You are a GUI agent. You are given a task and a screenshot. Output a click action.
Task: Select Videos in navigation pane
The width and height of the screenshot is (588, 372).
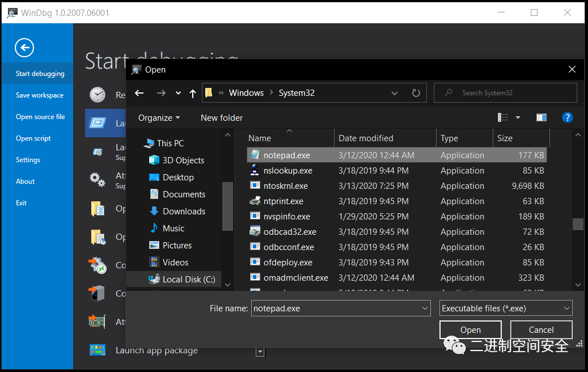point(169,263)
